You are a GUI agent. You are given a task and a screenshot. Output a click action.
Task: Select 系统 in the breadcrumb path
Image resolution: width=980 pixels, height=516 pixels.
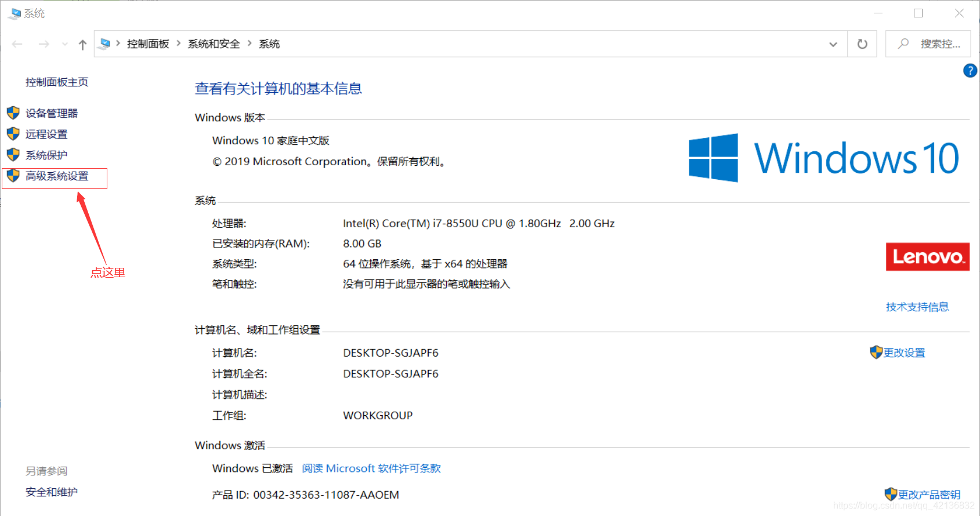click(269, 44)
